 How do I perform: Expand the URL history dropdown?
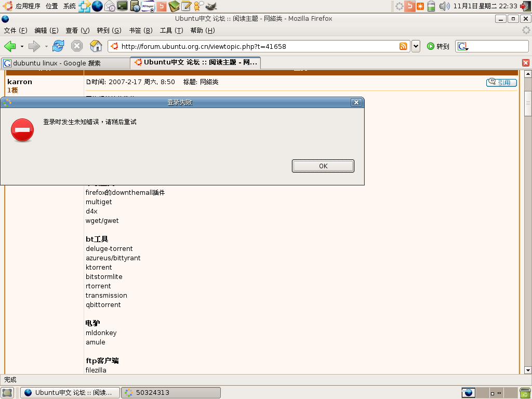(416, 46)
